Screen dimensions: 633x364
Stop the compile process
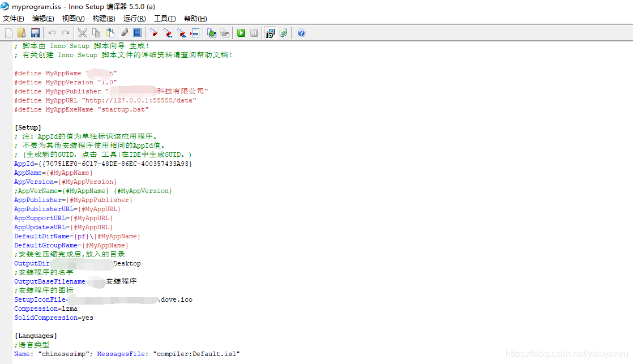click(x=225, y=33)
